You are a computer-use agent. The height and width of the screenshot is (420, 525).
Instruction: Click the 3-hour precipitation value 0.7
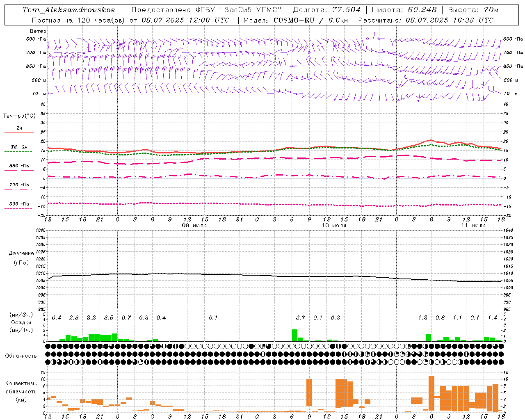(126, 318)
